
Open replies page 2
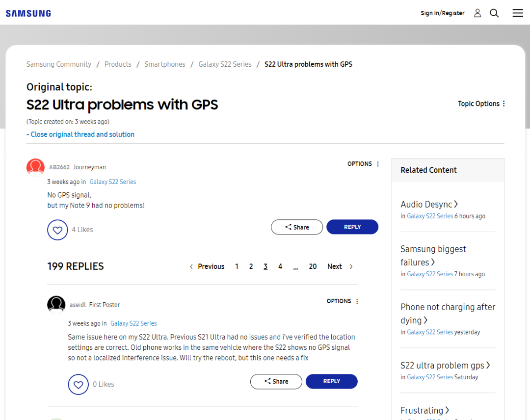tap(251, 266)
